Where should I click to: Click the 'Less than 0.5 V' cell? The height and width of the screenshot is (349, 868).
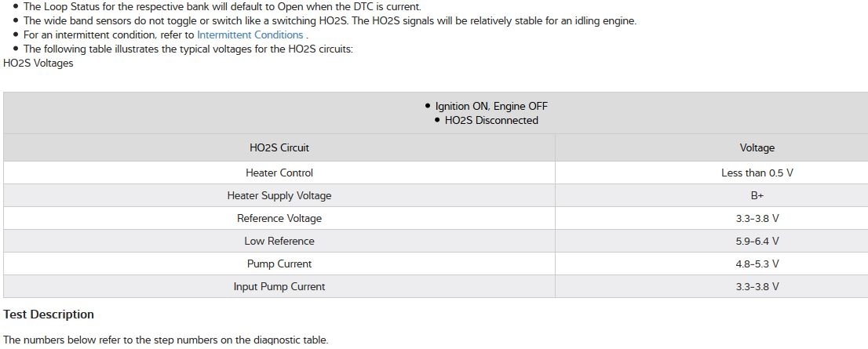(x=757, y=173)
